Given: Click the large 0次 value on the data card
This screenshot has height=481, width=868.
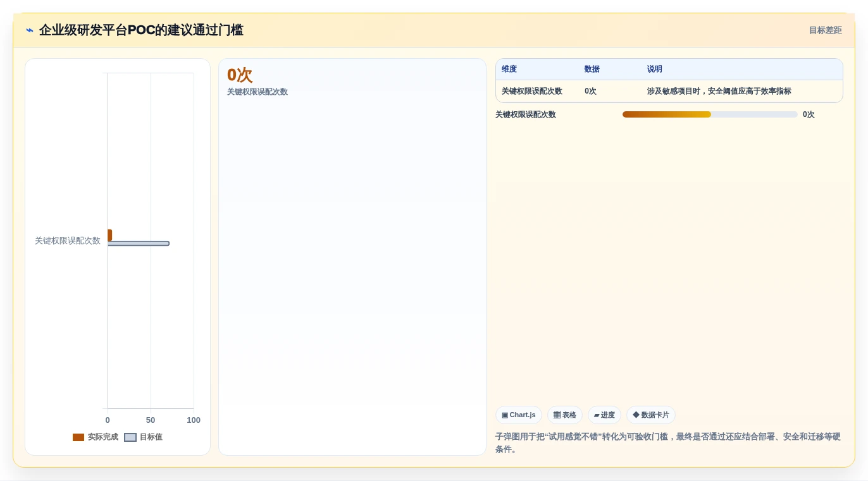Looking at the screenshot, I should 240,75.
